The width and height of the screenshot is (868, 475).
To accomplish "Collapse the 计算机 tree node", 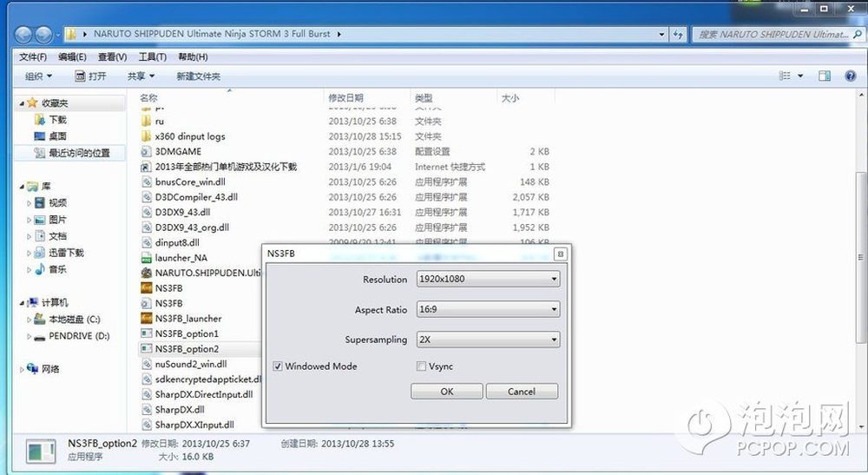I will [22, 303].
